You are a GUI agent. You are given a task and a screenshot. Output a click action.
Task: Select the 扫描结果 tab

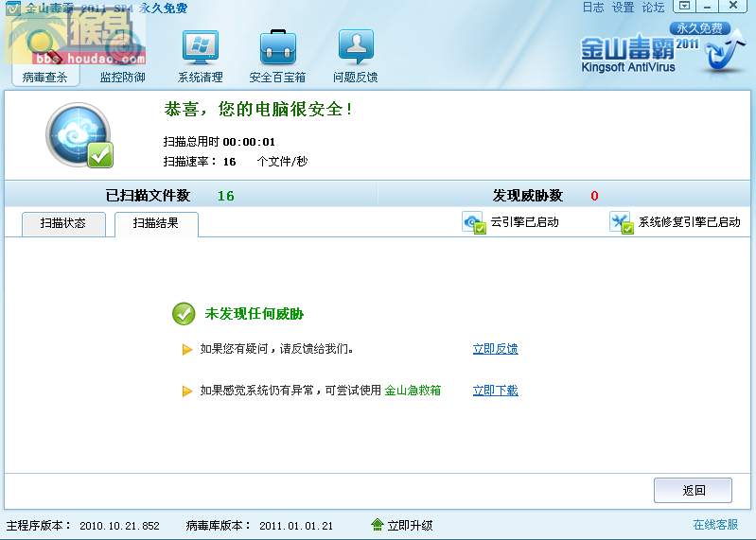[156, 223]
